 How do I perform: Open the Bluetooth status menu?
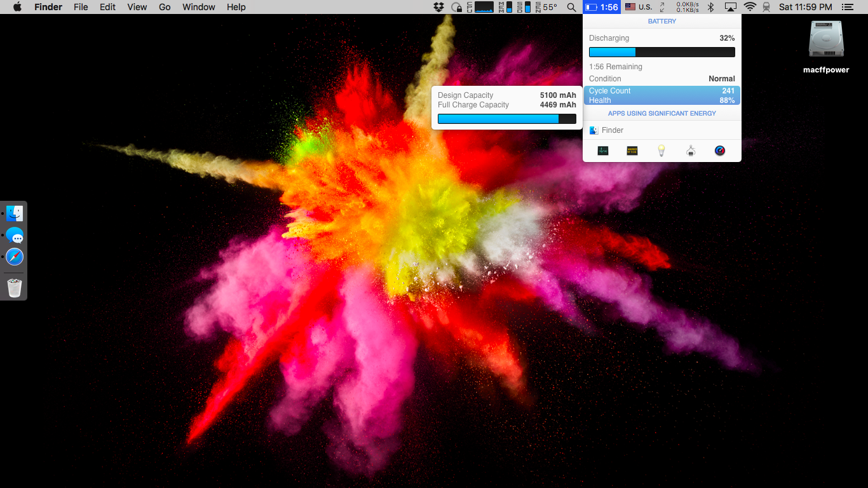pyautogui.click(x=711, y=7)
